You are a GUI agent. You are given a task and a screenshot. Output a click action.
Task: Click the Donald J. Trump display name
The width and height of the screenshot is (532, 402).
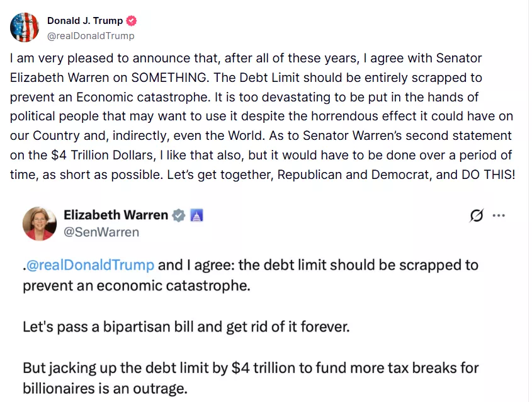tap(85, 21)
